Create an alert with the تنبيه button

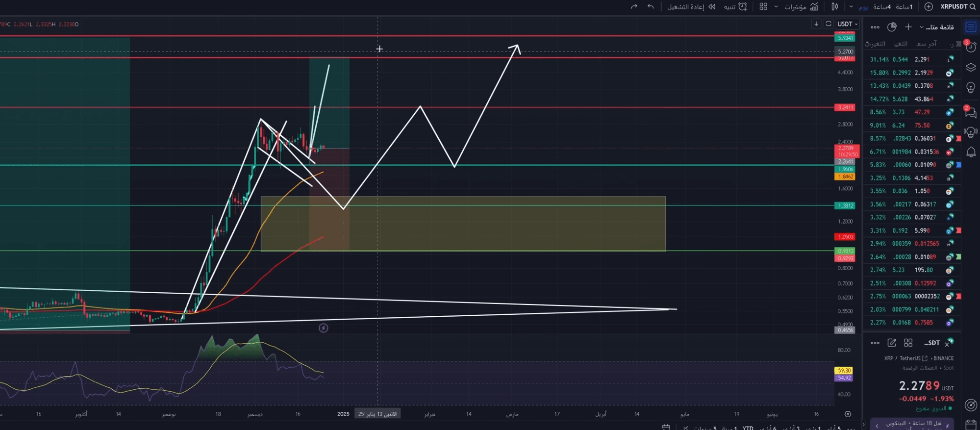pyautogui.click(x=736, y=6)
